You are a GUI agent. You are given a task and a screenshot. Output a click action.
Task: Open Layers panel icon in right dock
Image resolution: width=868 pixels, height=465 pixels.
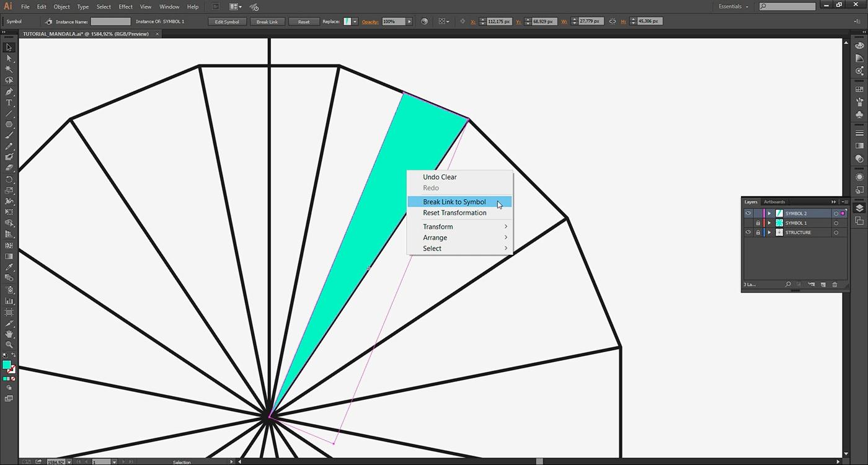859,208
